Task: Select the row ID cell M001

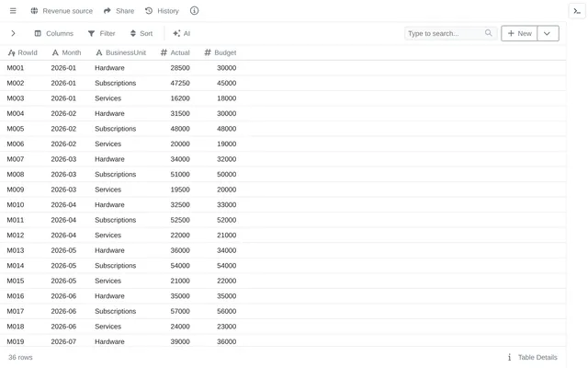Action: 16,68
